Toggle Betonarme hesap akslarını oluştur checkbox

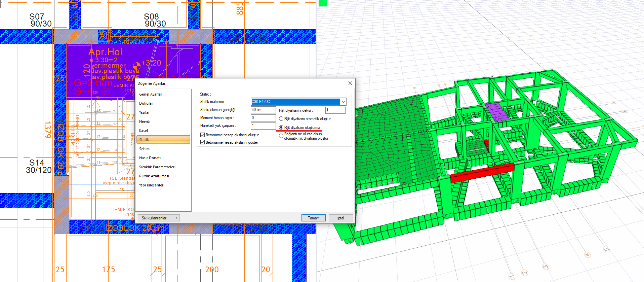point(203,135)
